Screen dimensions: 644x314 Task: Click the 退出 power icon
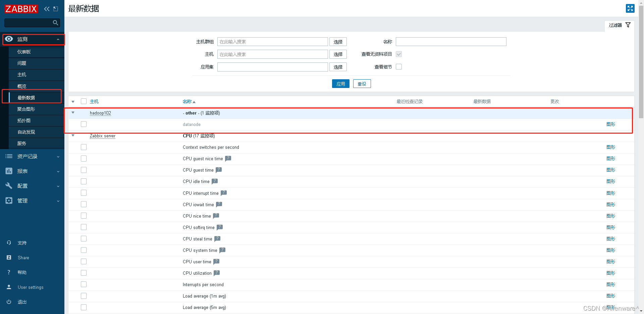pyautogui.click(x=9, y=302)
